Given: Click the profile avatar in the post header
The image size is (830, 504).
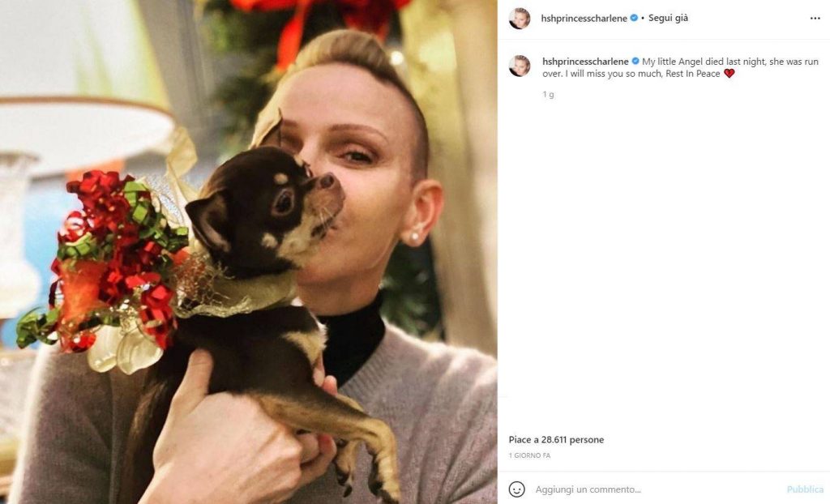Looking at the screenshot, I should [520, 19].
